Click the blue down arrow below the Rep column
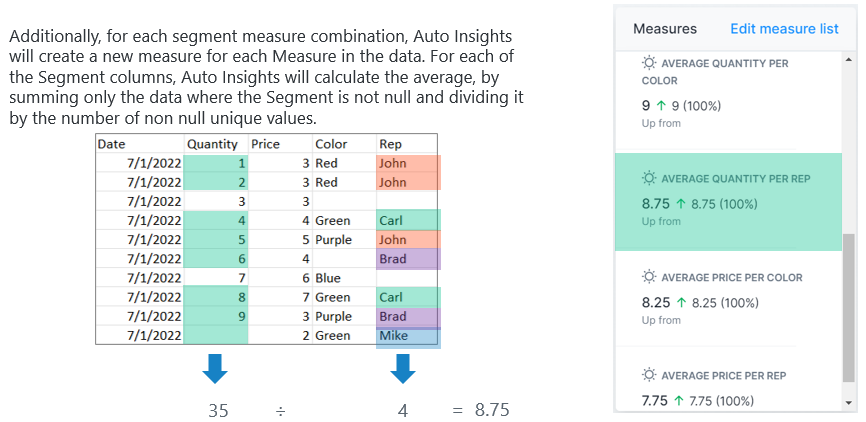Screen dimensions: 866x422 (x=402, y=369)
